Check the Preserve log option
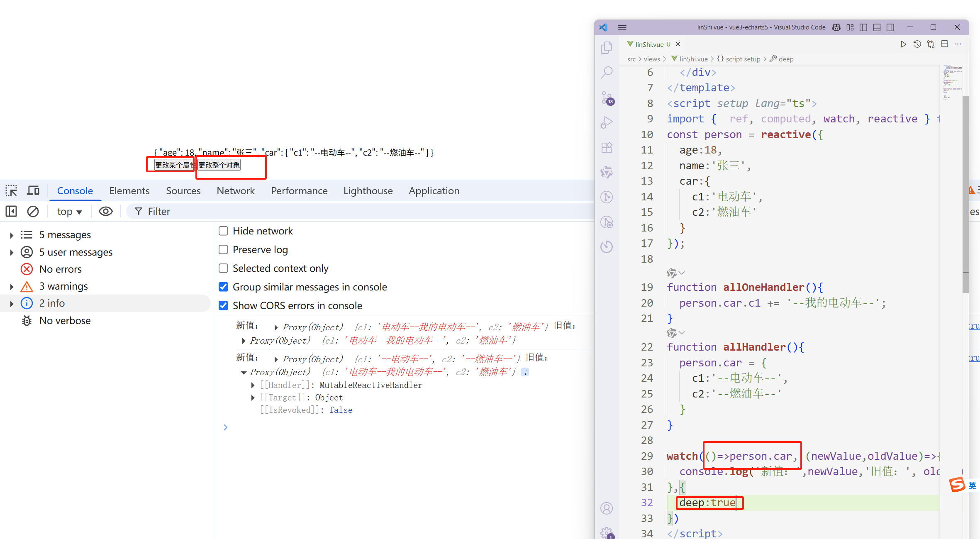This screenshot has height=539, width=980. coord(223,249)
